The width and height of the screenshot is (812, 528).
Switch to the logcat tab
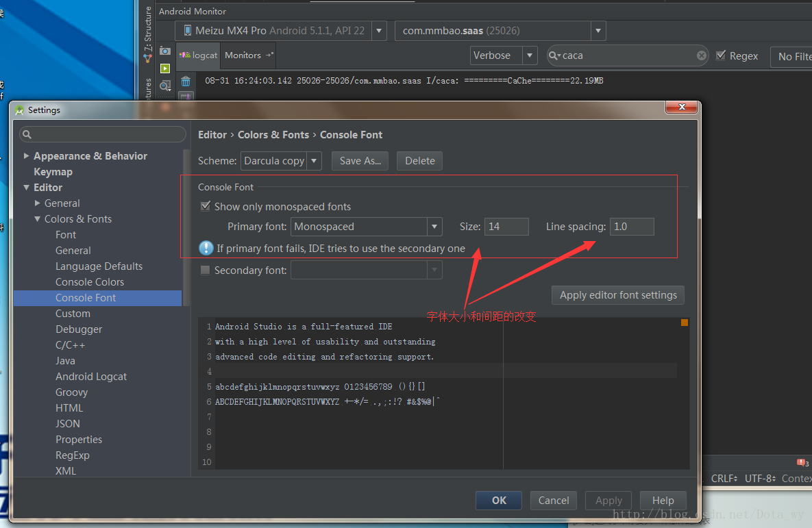pyautogui.click(x=198, y=55)
